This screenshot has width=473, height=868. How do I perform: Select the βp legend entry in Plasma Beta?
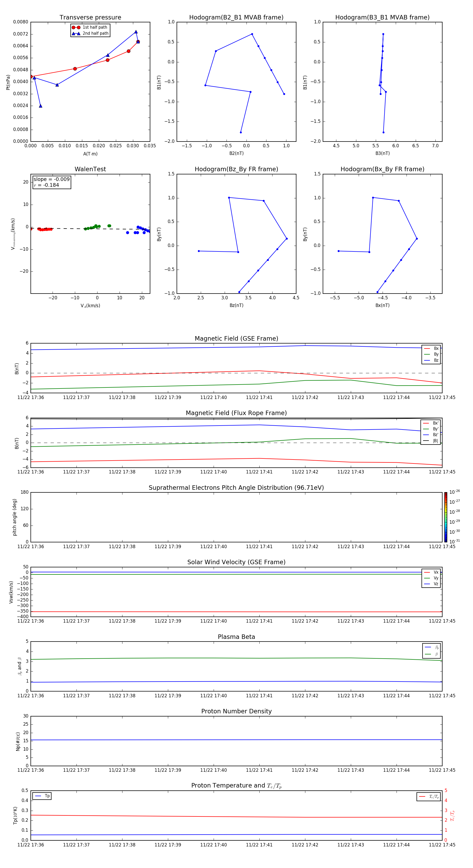(x=431, y=647)
